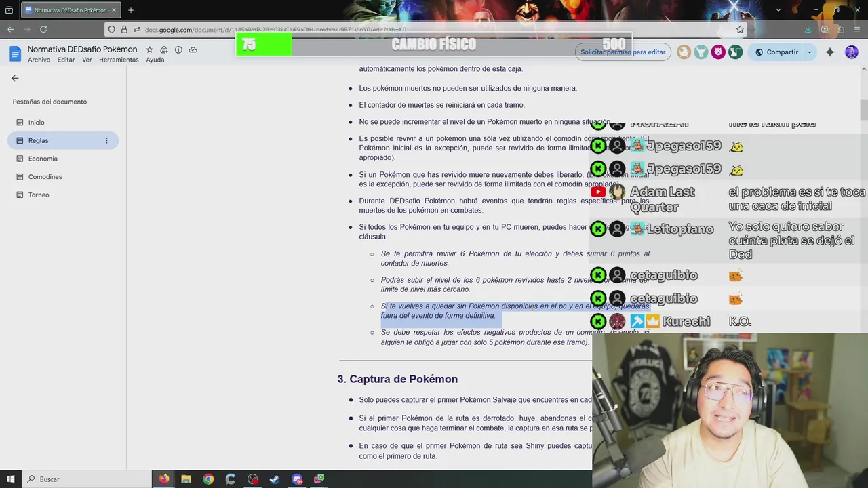The height and width of the screenshot is (488, 868).
Task: Open options menu for Reglas tab
Action: tap(106, 140)
